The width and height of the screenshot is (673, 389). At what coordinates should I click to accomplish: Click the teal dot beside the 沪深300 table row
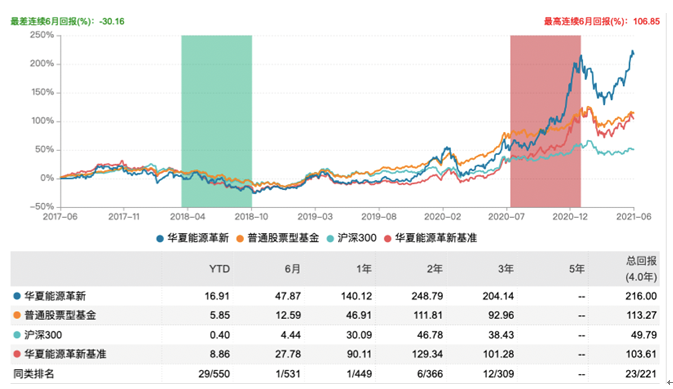point(17,335)
